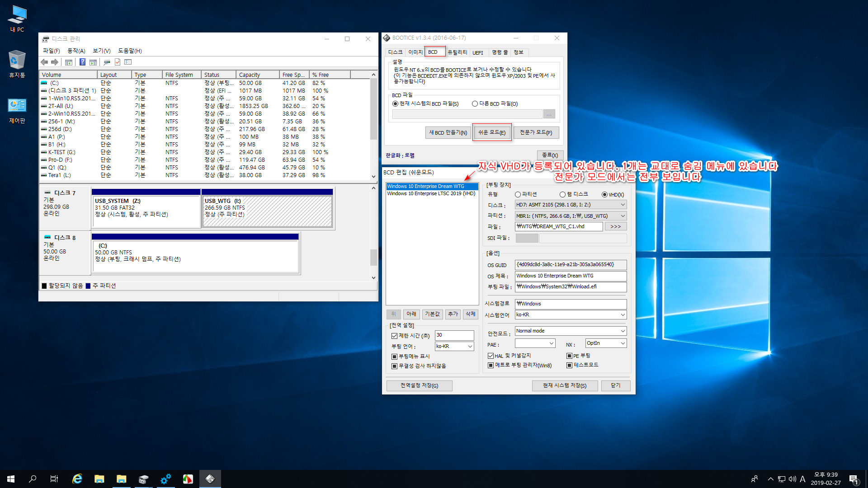
Task: Click the show/hide action pane toolbar icon
Action: (x=93, y=62)
